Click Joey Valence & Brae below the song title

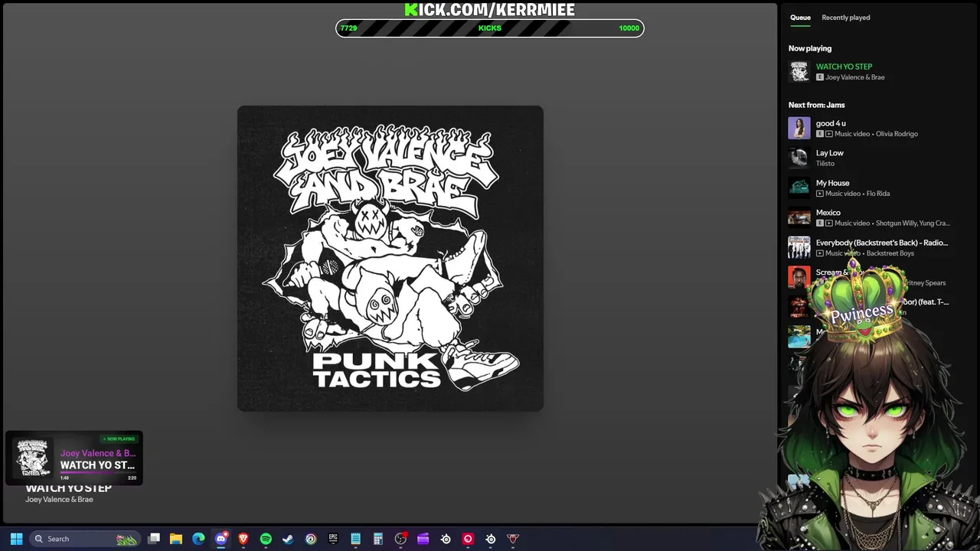59,500
